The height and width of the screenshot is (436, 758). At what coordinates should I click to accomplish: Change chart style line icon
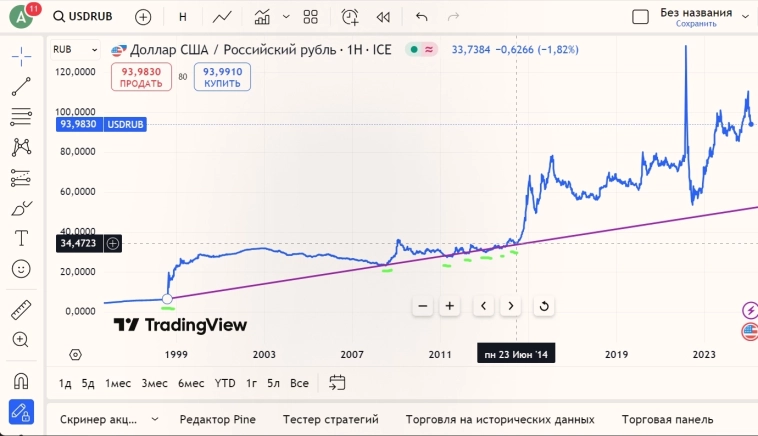[x=222, y=17]
